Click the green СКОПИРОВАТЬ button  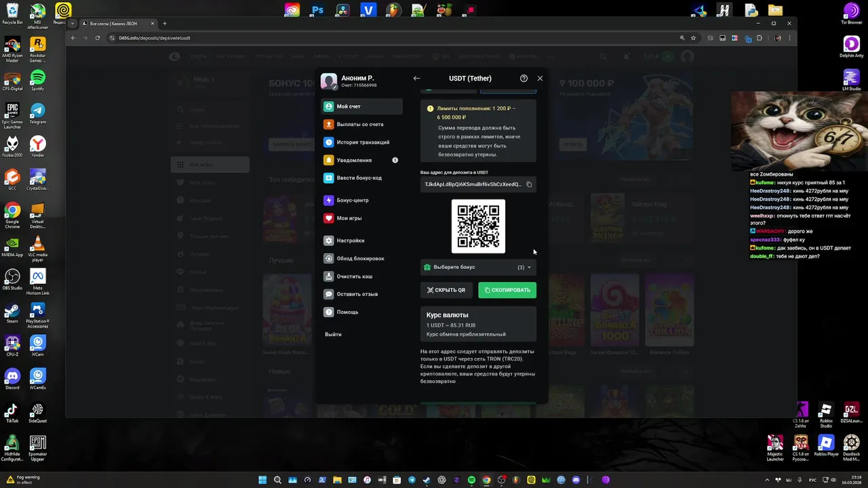(x=507, y=290)
